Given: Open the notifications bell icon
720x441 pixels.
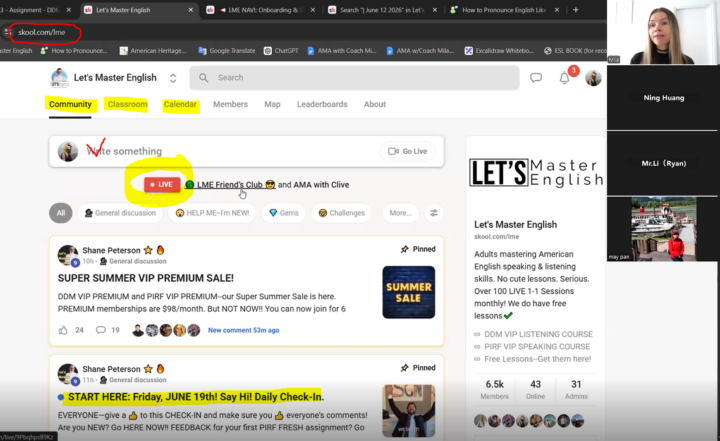Looking at the screenshot, I should point(564,78).
